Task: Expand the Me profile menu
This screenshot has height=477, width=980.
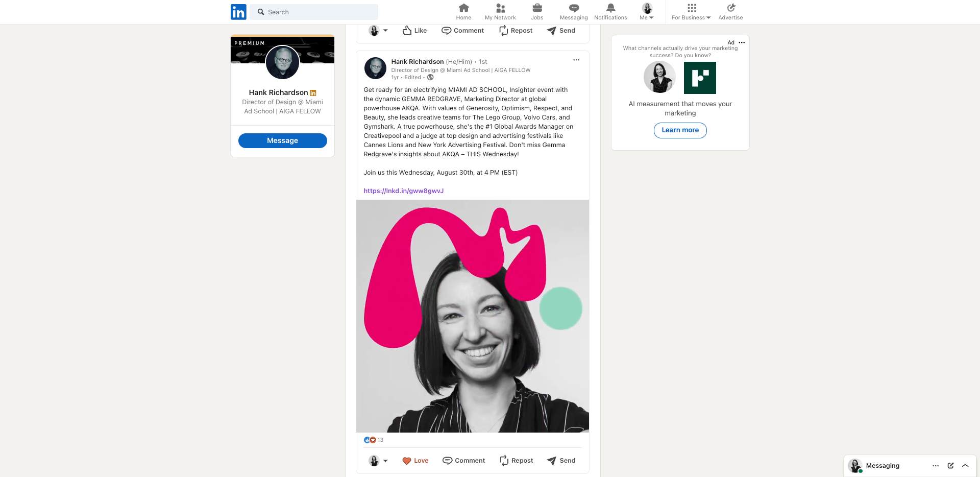Action: [x=647, y=12]
